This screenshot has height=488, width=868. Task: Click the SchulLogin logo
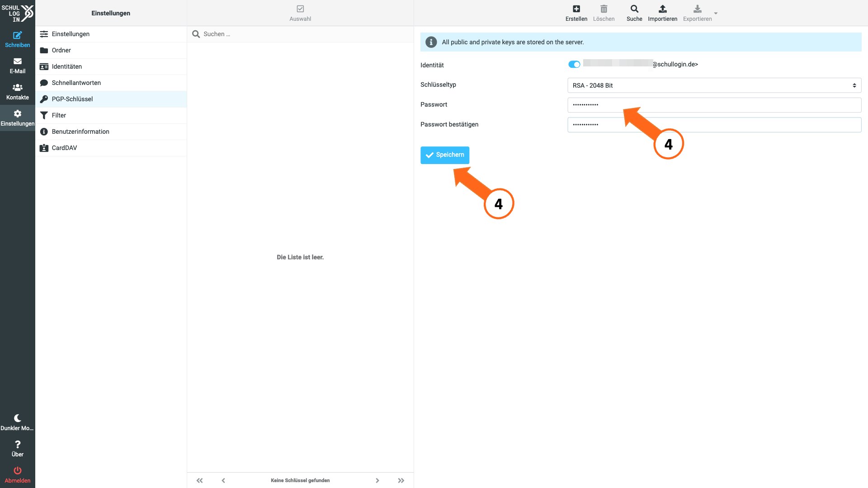pos(18,13)
